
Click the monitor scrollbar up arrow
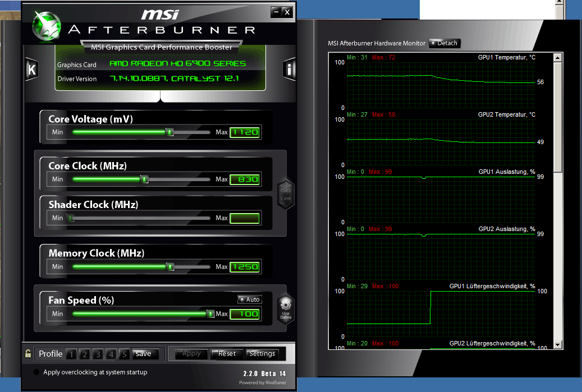pos(557,58)
